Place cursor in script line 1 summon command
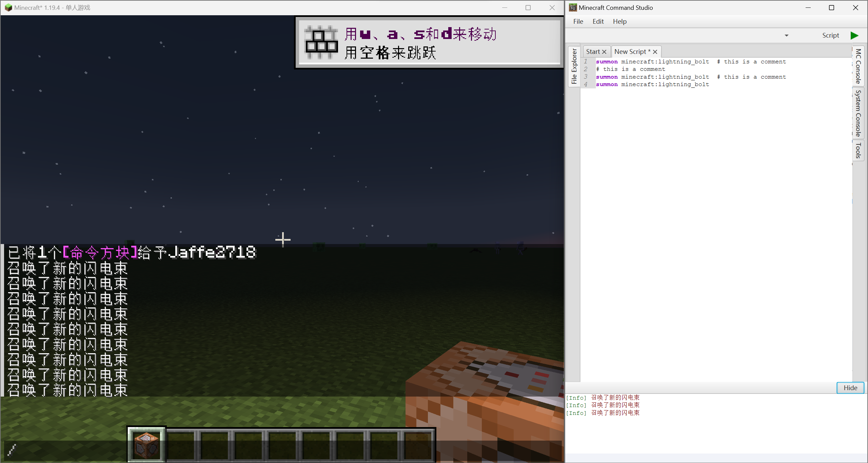This screenshot has height=463, width=868. [x=652, y=62]
